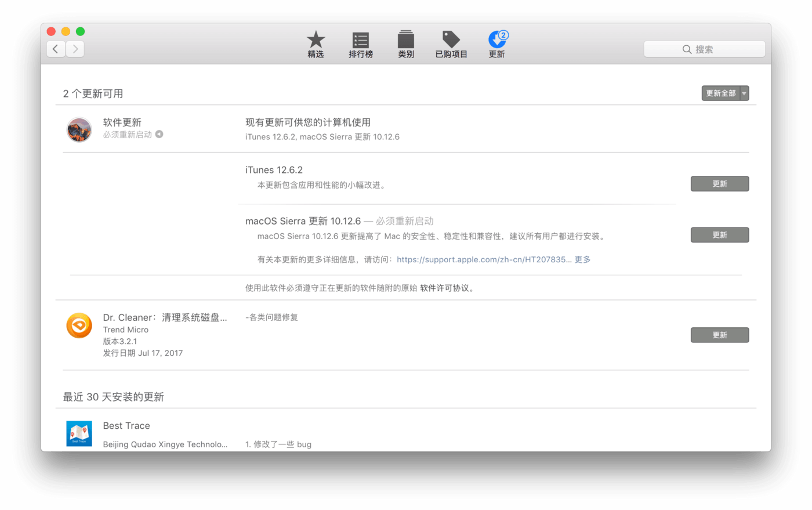Open the 更新 updates tab with badge
Screen dimensions: 812x510
click(497, 44)
